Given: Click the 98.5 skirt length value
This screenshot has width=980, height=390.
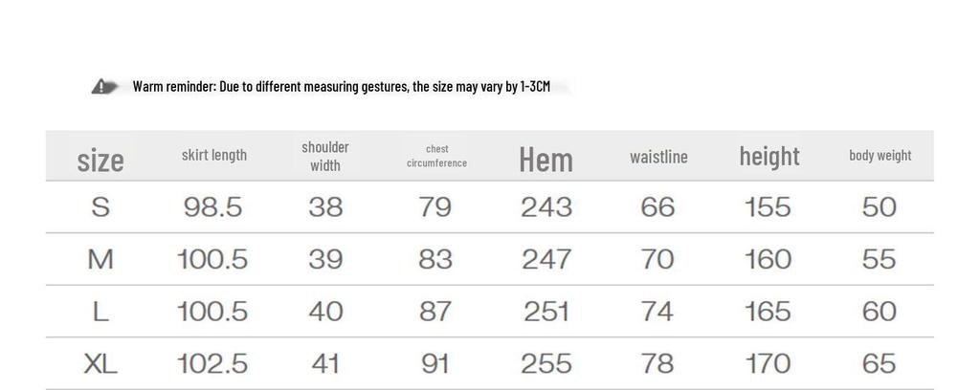Looking at the screenshot, I should (213, 207).
